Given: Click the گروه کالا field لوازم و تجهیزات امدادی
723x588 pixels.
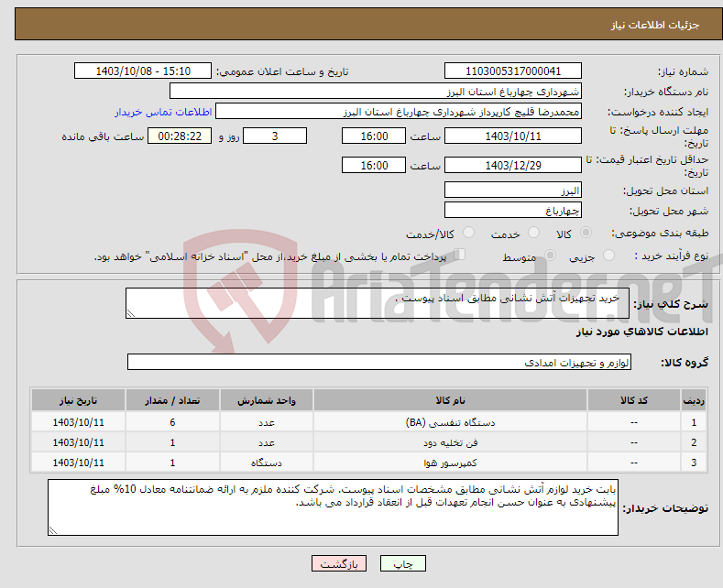Looking at the screenshot, I should click(x=379, y=362).
